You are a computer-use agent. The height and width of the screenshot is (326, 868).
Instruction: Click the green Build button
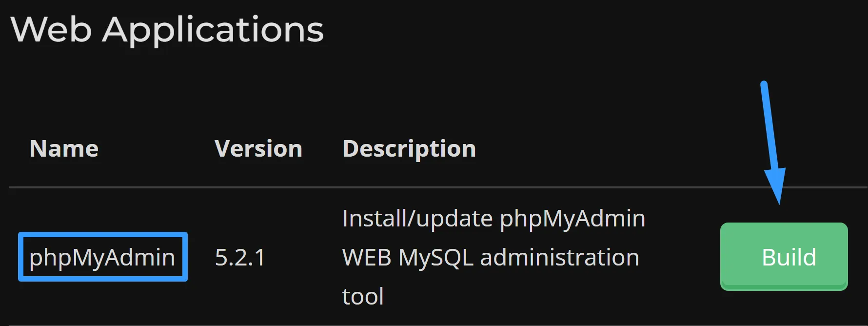[784, 257]
